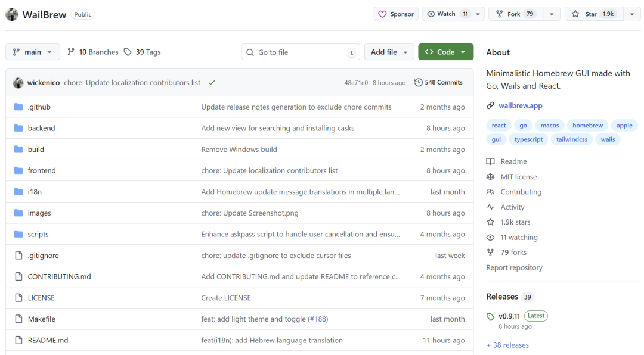
Task: Open the 39 Tags page
Action: 143,52
